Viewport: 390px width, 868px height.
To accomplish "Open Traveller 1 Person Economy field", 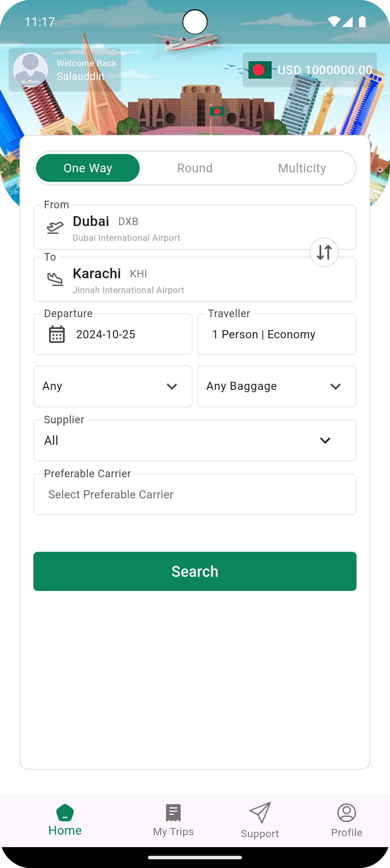I will pyautogui.click(x=277, y=334).
